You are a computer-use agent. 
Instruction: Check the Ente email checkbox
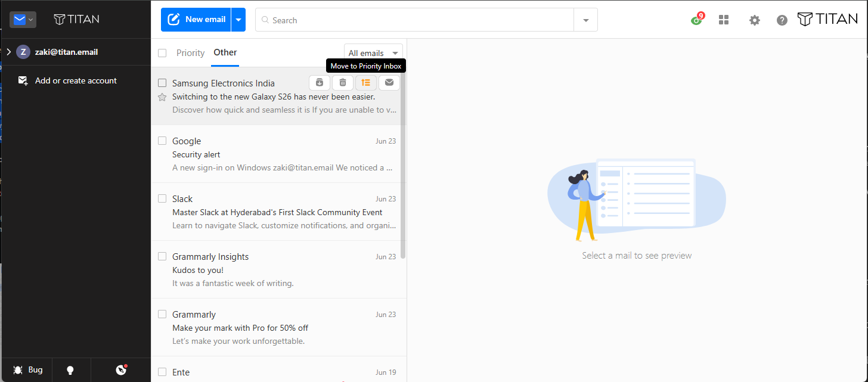pyautogui.click(x=162, y=372)
